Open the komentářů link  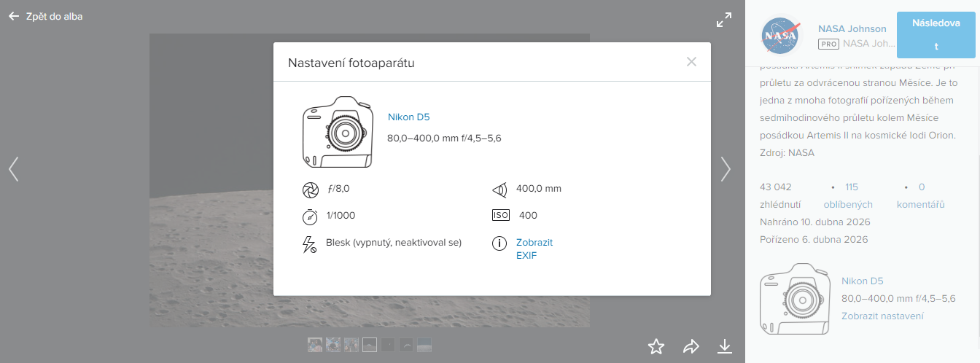(x=920, y=205)
